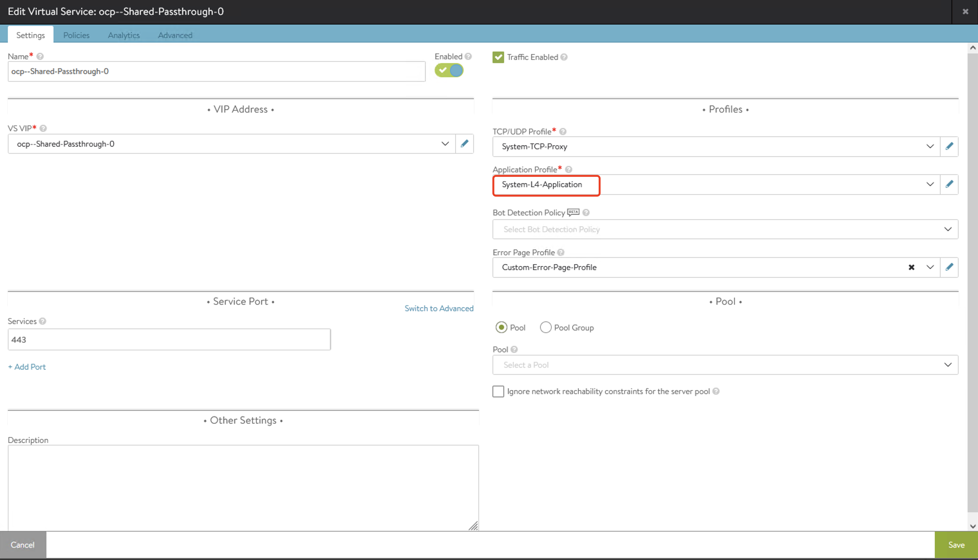Click help icon beside Services label
This screenshot has height=560, width=978.
coord(43,321)
